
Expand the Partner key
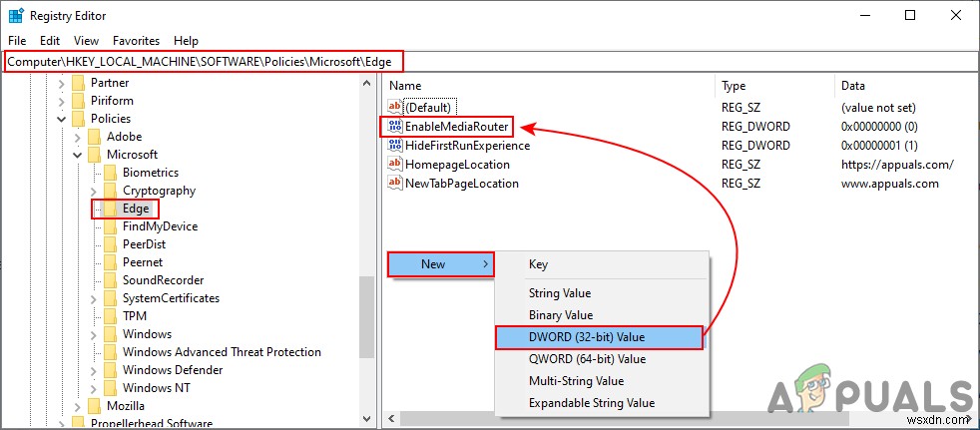pos(61,83)
